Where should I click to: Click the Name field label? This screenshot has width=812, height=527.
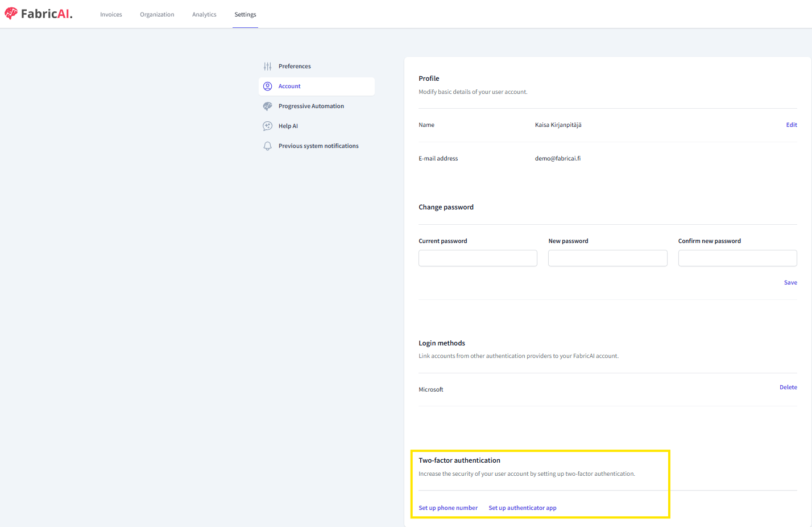coord(426,125)
